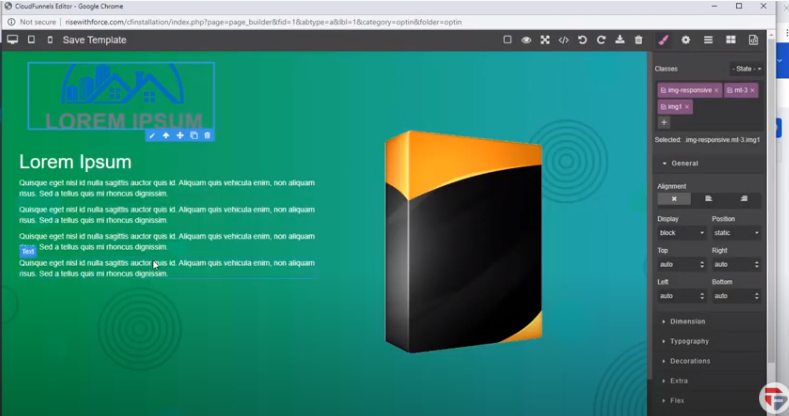789x416 pixels.
Task: Expand the Typography section
Action: click(x=689, y=341)
